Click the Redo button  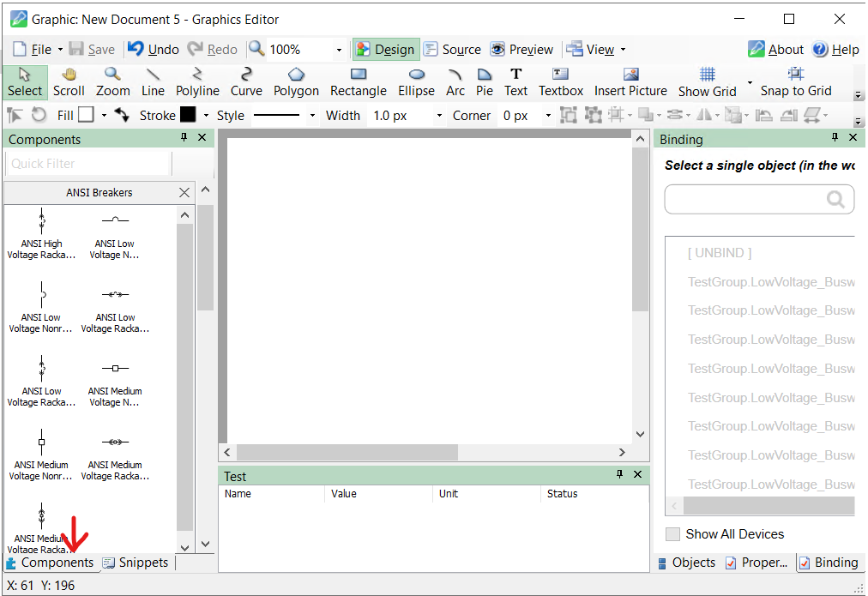point(213,49)
